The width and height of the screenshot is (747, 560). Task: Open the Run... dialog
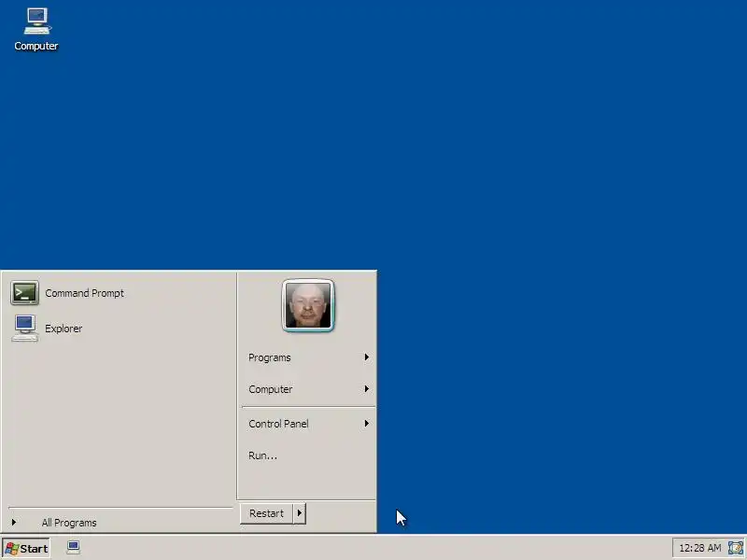pyautogui.click(x=308, y=455)
